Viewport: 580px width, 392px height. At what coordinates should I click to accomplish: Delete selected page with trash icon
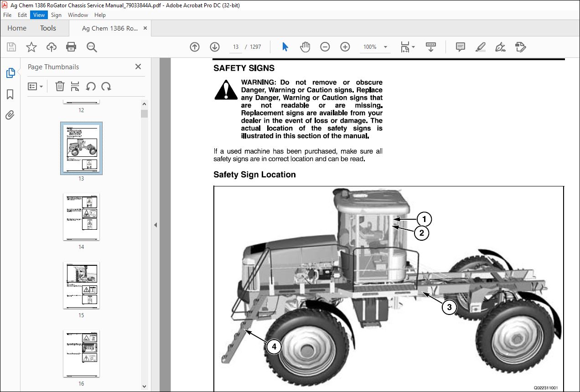[60, 86]
